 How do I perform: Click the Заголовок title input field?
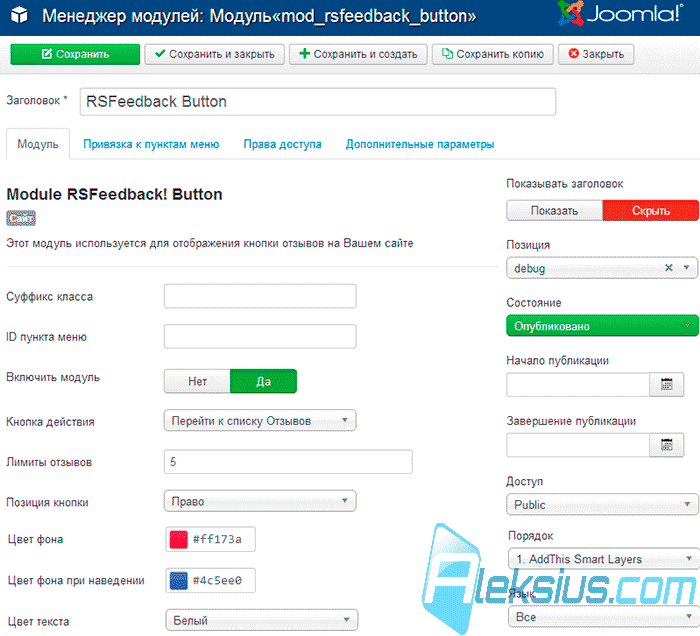(x=317, y=102)
